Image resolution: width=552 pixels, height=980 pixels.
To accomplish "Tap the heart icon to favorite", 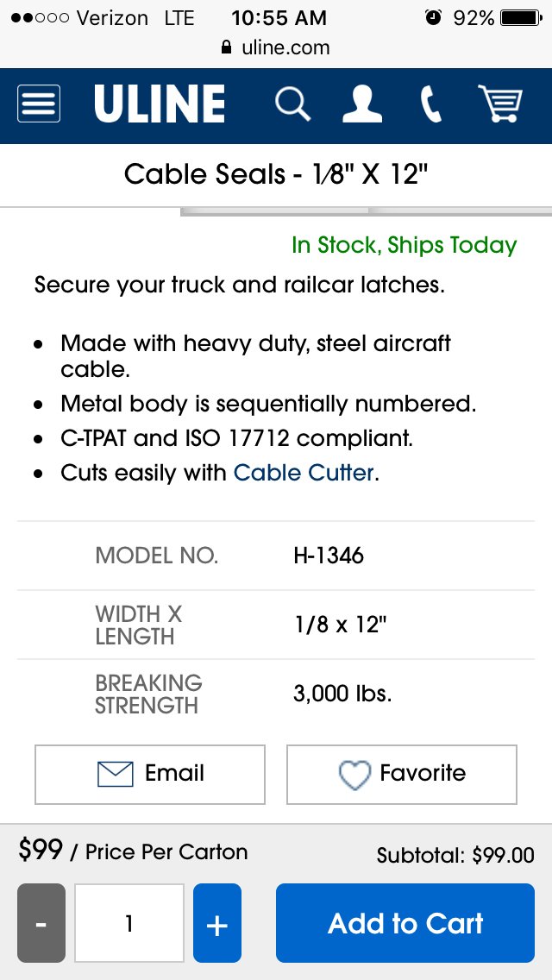I will click(x=354, y=775).
